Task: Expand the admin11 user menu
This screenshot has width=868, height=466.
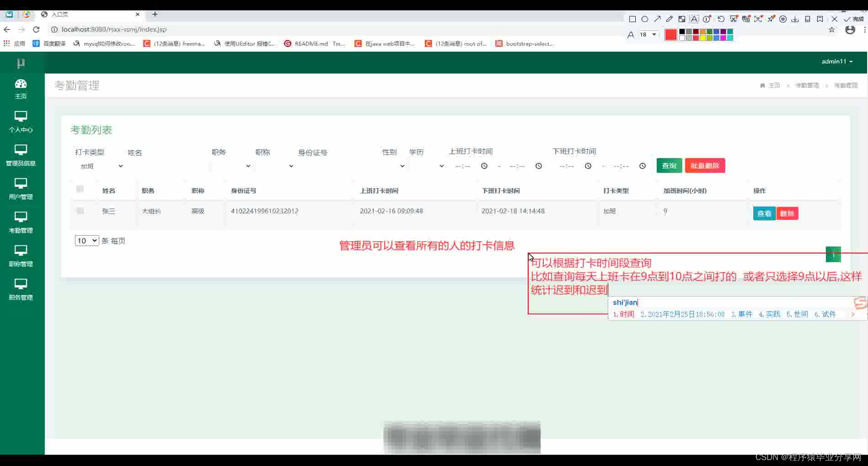Action: (x=837, y=61)
